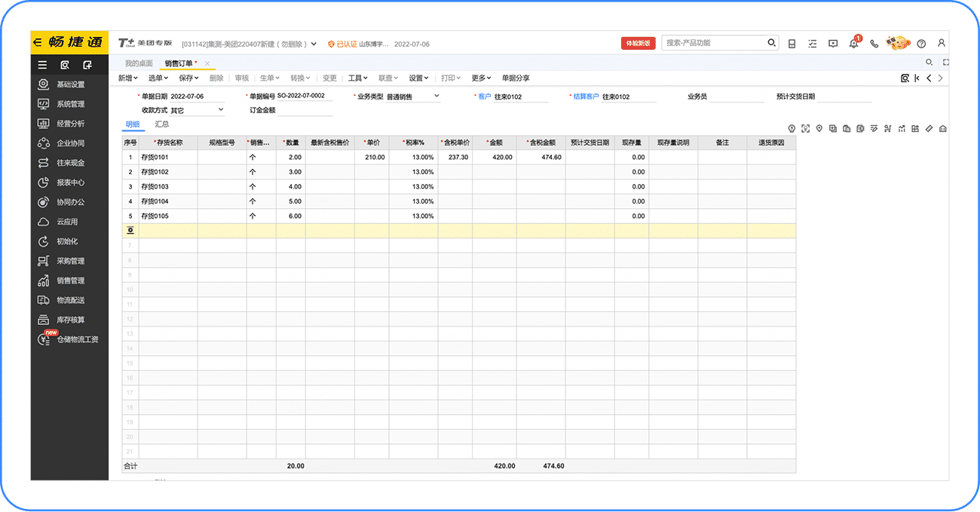The height and width of the screenshot is (512, 980).
Task: Click the phone icon in header
Action: click(874, 44)
